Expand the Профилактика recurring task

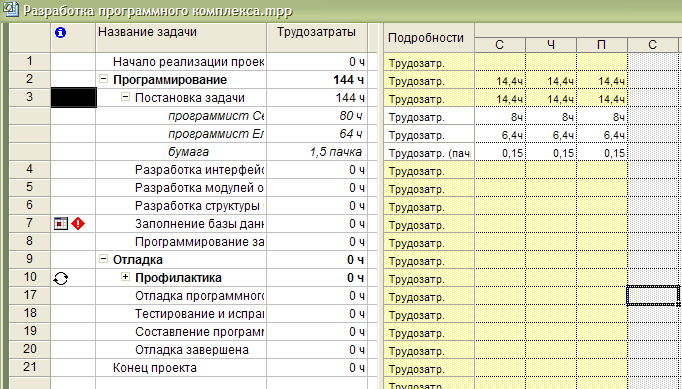coord(125,277)
